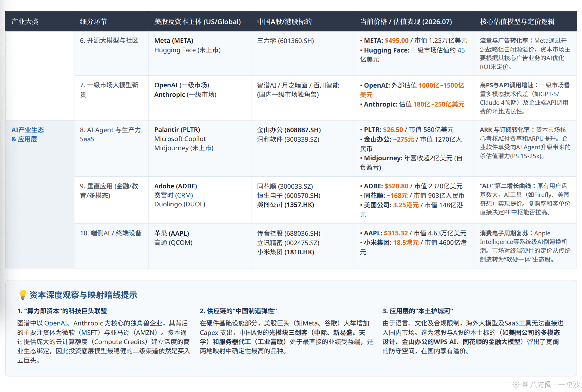582x392 pixels.
Task: Select the Duolingo (DUOL) entry
Action: tap(180, 204)
